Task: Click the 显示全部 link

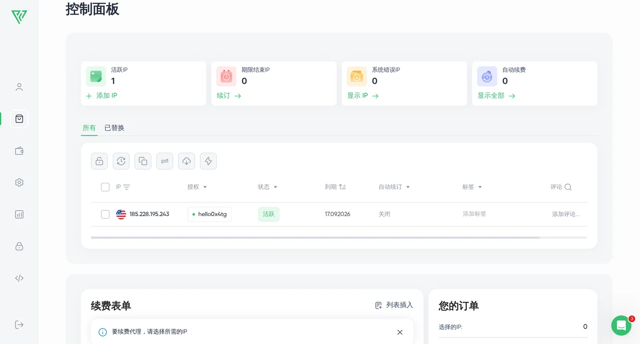Action: pos(497,96)
